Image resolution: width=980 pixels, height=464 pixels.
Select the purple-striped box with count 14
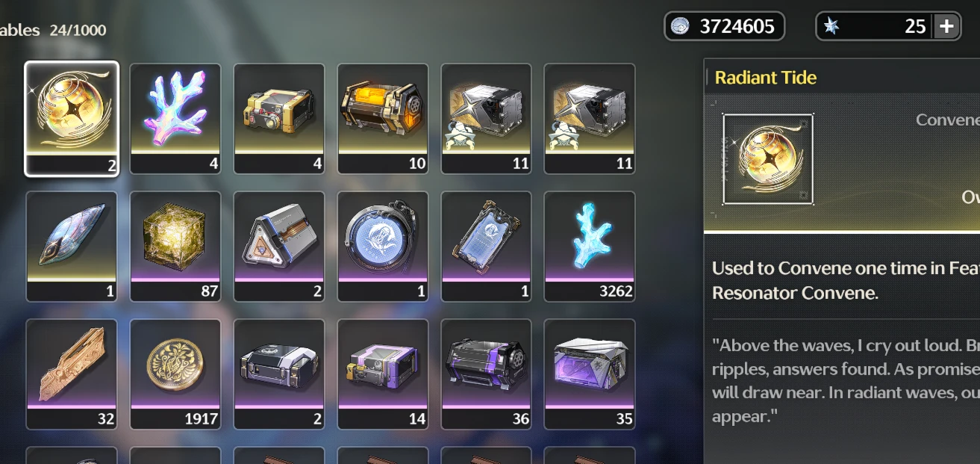[383, 374]
